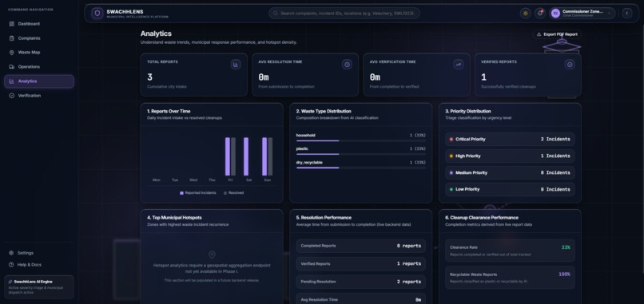Click the High Priority orange dot
Viewport: 644px width, 304px height.
pos(451,156)
